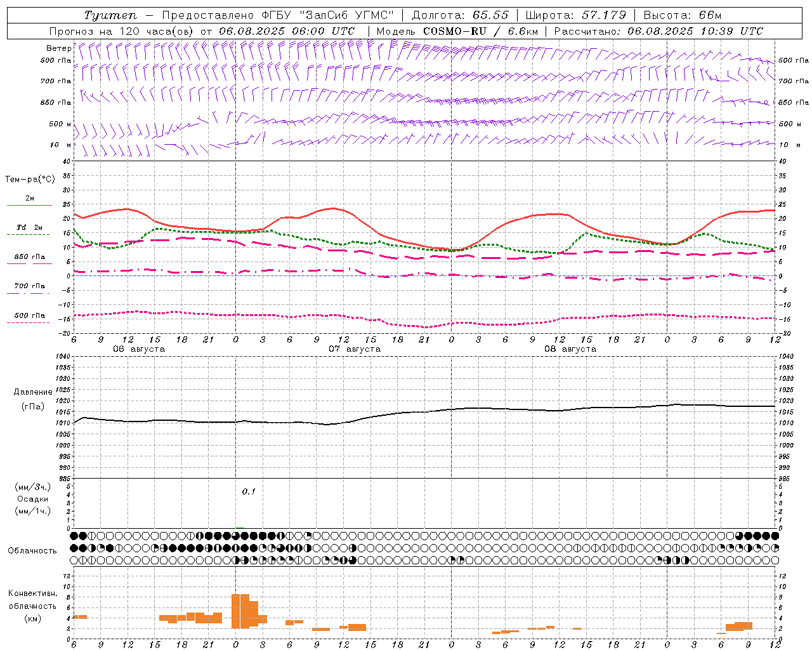Click the "Давление" pressure panel label

[33, 392]
